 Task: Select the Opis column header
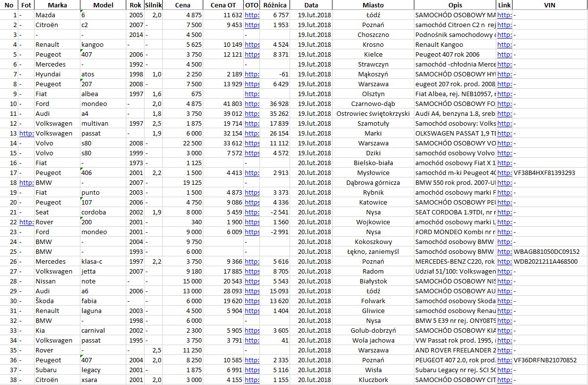pyautogui.click(x=455, y=5)
